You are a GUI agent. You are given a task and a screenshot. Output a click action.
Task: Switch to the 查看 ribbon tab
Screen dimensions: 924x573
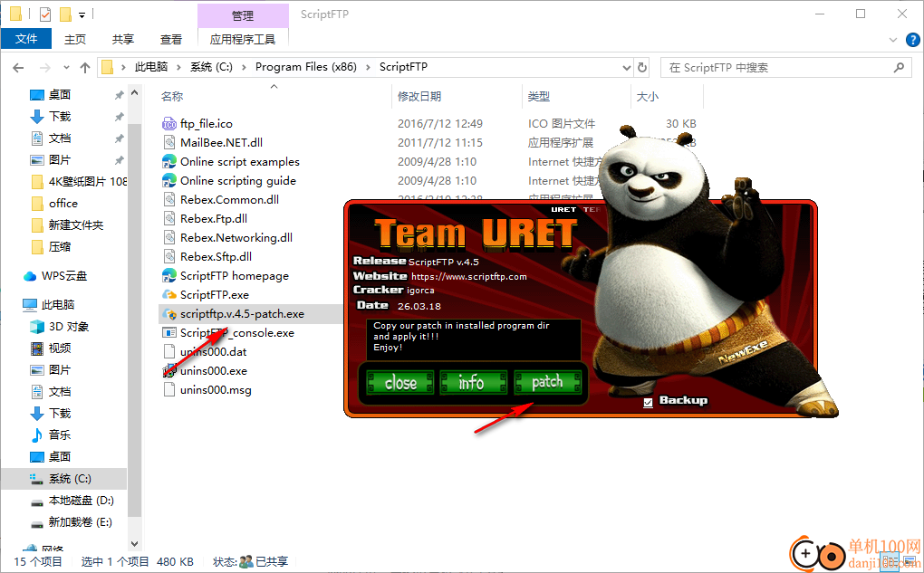tap(171, 39)
